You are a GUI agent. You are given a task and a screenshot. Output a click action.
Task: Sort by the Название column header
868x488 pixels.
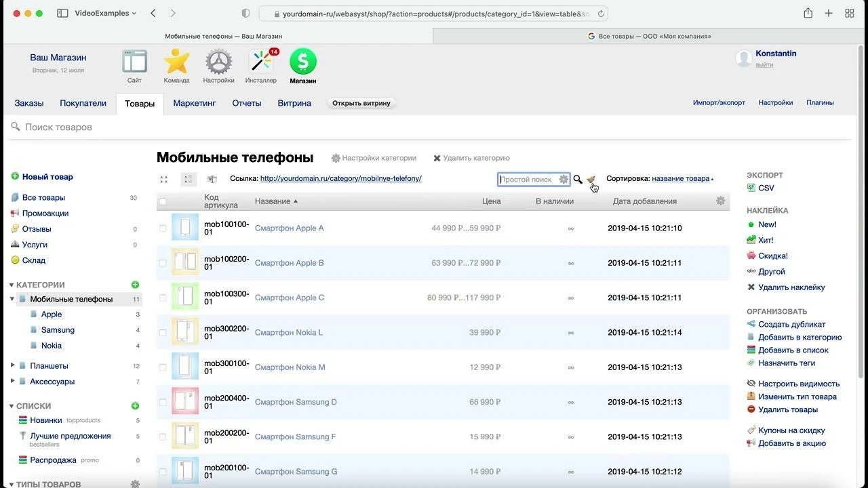point(276,201)
